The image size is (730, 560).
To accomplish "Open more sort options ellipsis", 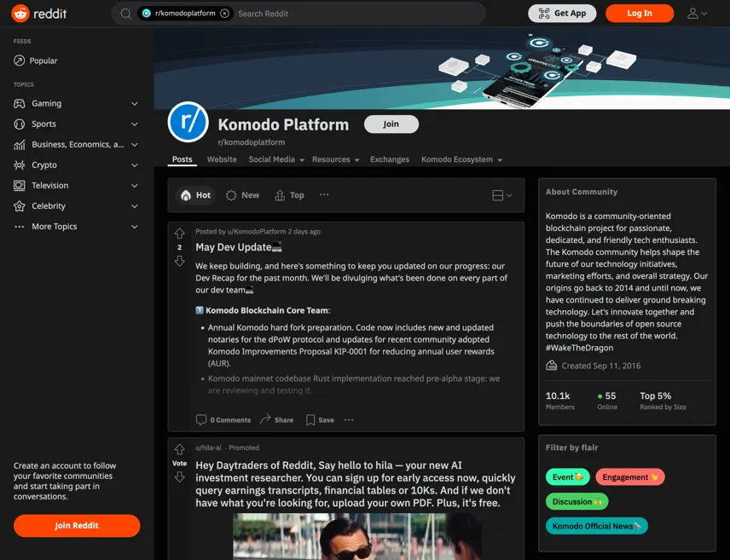I will (324, 194).
